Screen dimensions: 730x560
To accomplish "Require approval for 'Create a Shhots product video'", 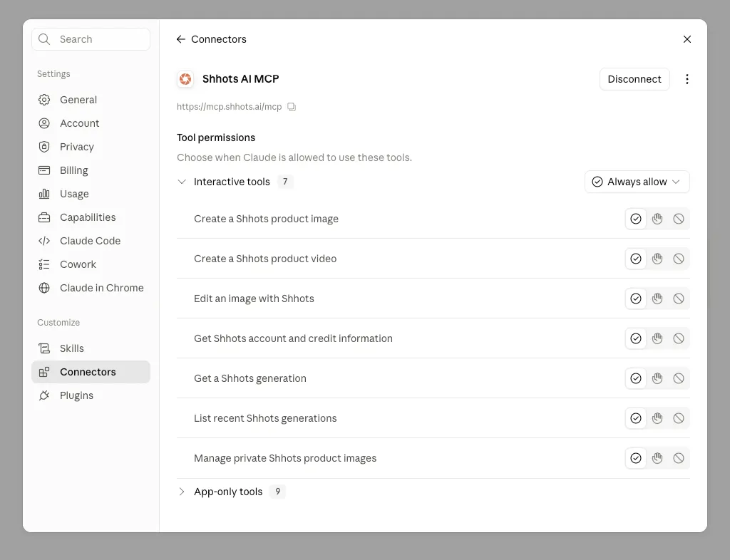I will (x=657, y=259).
